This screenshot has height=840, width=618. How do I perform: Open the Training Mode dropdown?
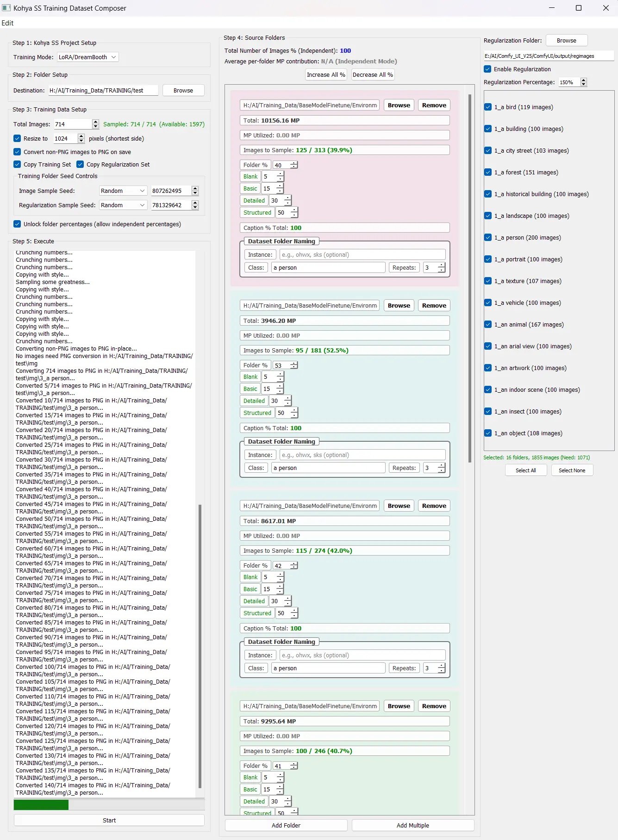point(87,57)
